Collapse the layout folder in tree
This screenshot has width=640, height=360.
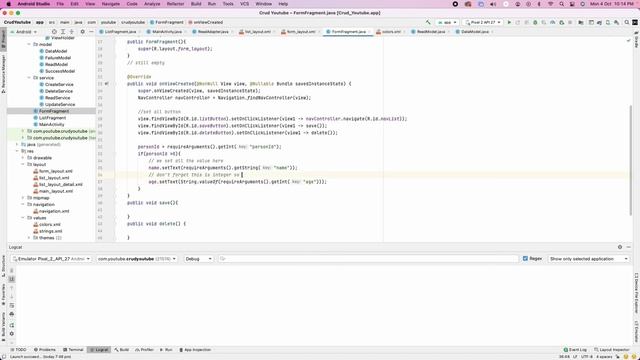pyautogui.click(x=23, y=164)
